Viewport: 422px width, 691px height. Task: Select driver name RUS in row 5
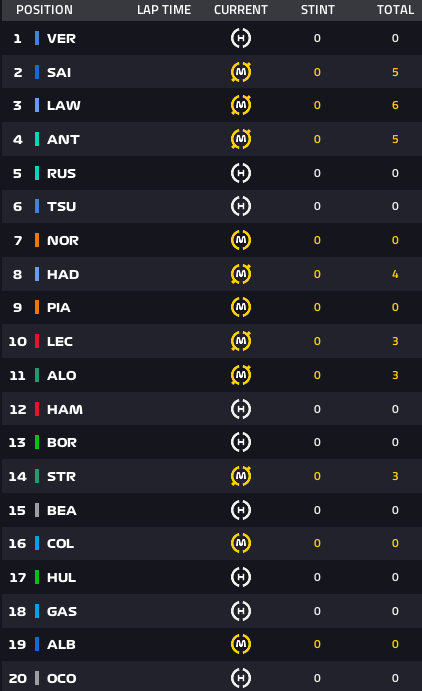(x=61, y=173)
